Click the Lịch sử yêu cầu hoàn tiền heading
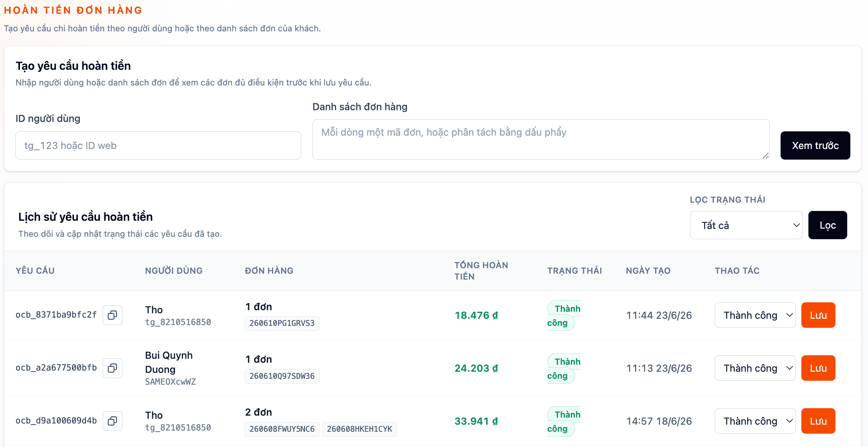Image resolution: width=868 pixels, height=447 pixels. (85, 216)
